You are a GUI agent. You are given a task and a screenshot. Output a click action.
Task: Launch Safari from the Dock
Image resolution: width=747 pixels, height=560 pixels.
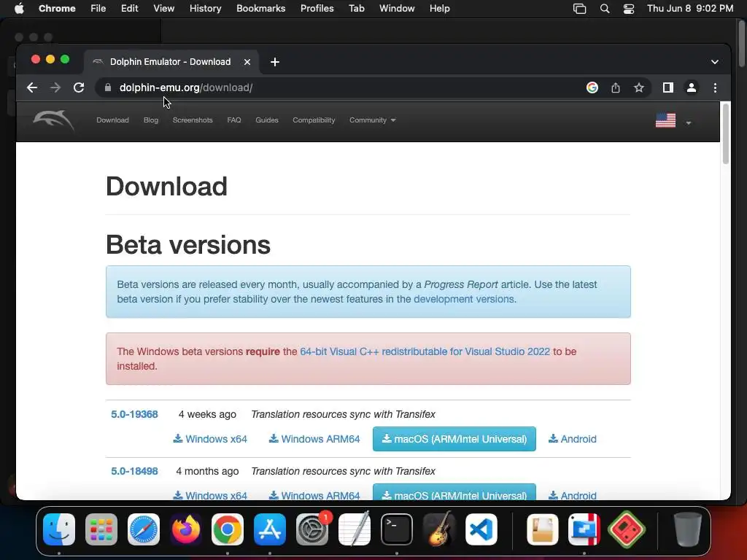[144, 529]
